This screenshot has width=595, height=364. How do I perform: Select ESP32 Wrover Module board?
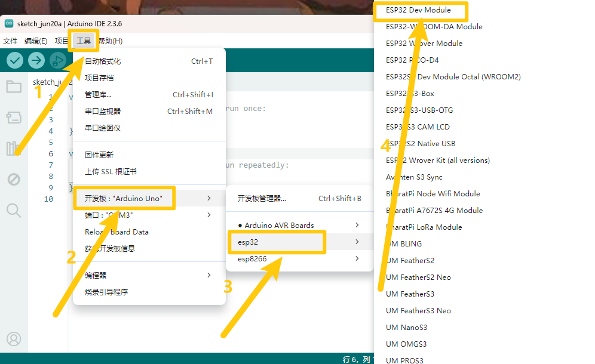click(x=424, y=43)
